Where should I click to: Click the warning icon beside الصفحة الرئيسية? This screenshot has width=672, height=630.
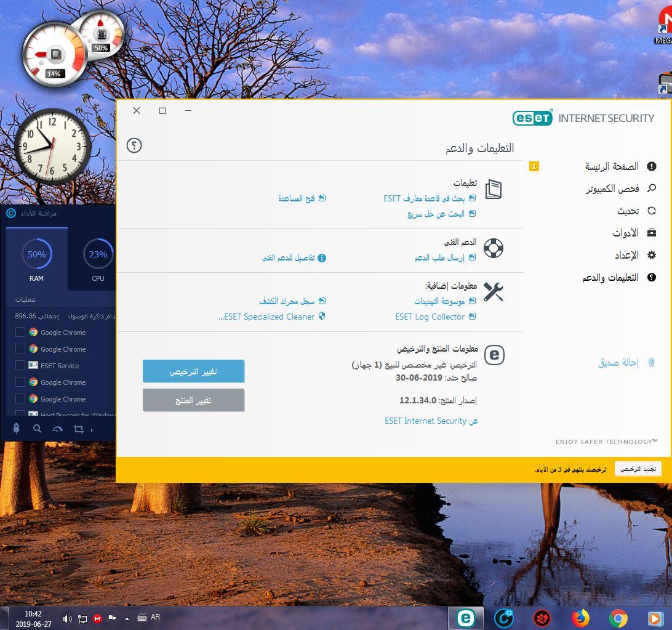point(652,166)
